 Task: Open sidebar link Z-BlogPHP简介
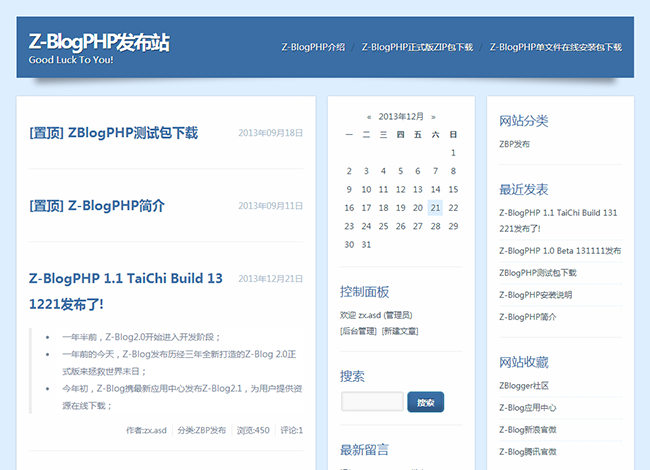[x=528, y=317]
